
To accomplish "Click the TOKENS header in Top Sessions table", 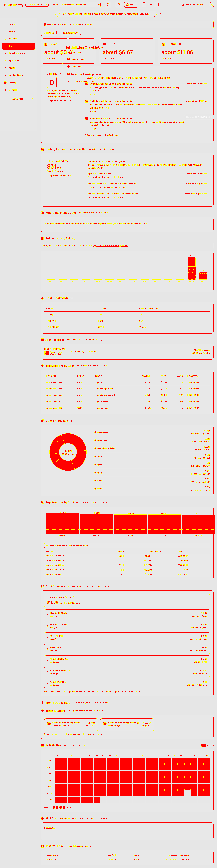I will click(x=146, y=376).
